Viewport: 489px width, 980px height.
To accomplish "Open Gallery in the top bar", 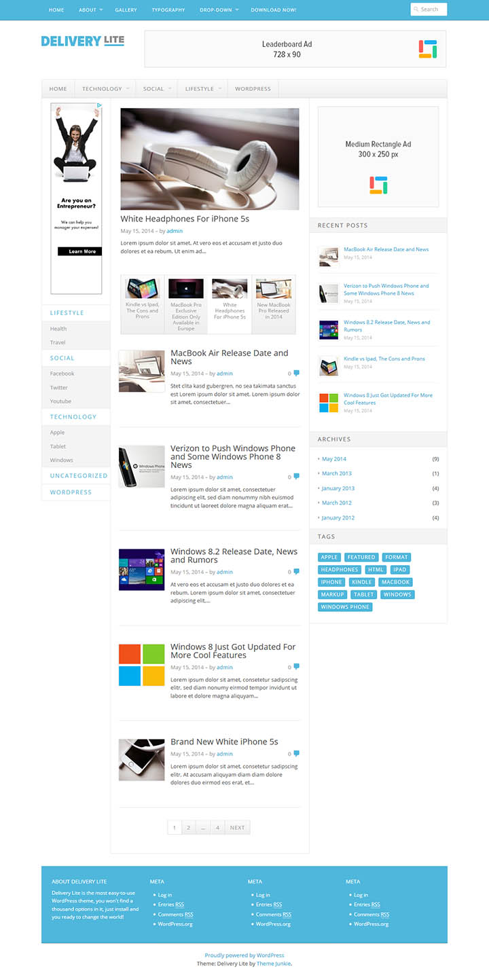I will tap(126, 10).
